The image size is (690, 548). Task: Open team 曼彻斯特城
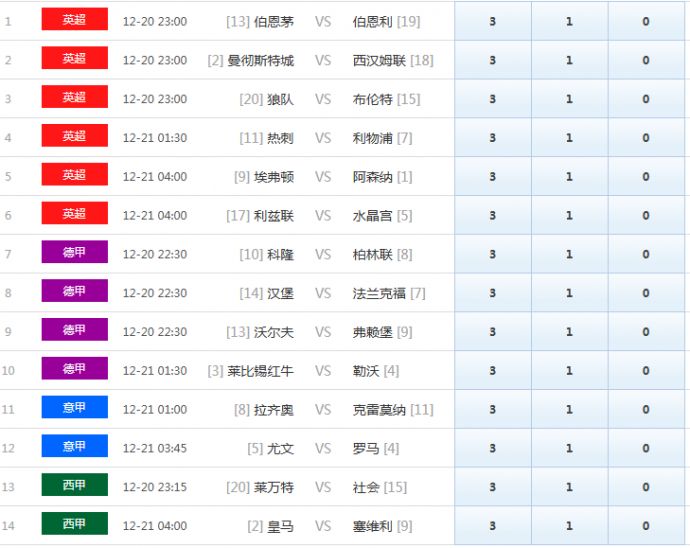coord(261,60)
